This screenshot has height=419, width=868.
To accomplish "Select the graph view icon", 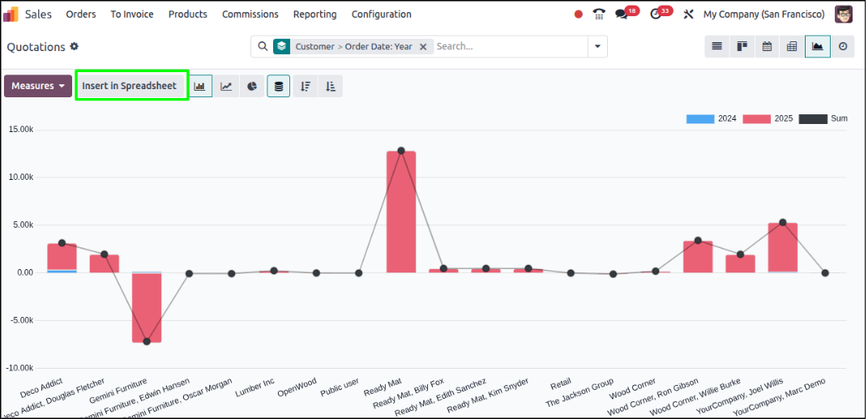I will click(x=817, y=46).
